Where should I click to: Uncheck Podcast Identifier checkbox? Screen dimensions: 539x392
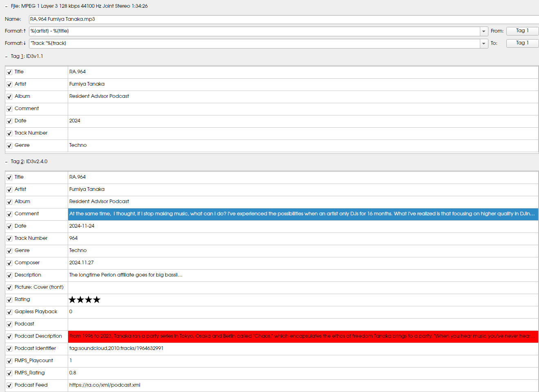(x=9, y=349)
